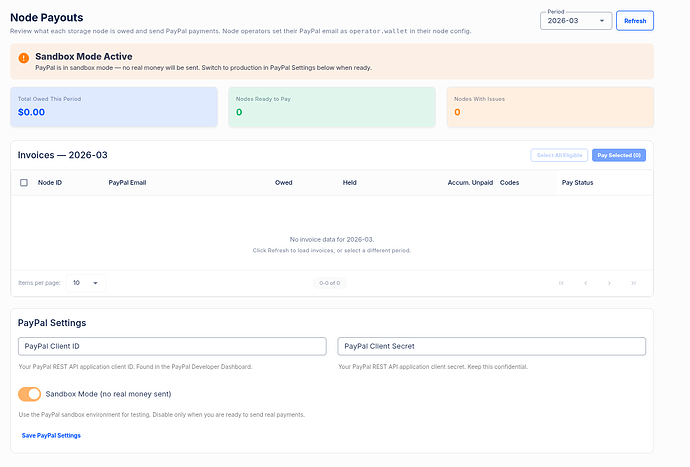The image size is (690, 467).
Task: Tick the select-all checkbox in the invoices header
Action: pos(24,183)
